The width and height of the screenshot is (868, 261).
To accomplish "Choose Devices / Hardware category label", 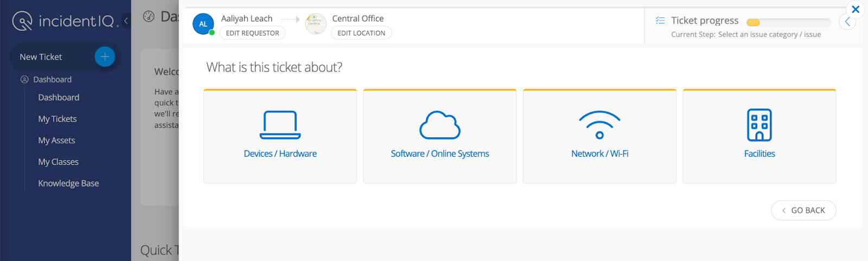I will 280,154.
